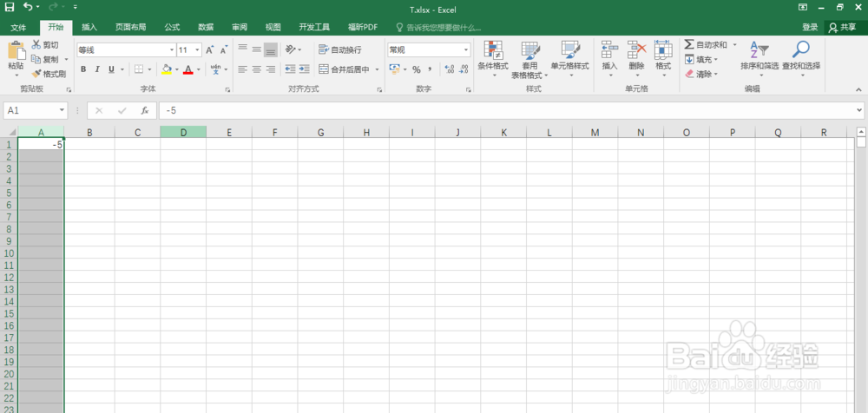This screenshot has width=868, height=413.
Task: Apply cell borders icon
Action: pyautogui.click(x=139, y=69)
